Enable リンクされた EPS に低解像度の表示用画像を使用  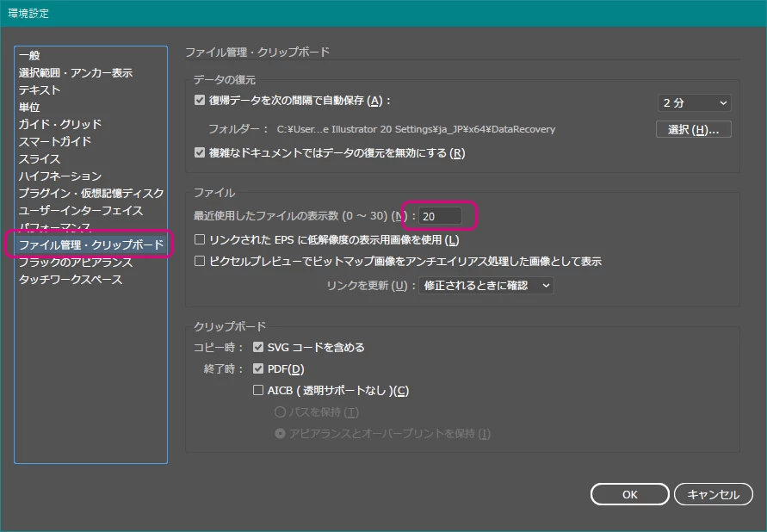[200, 239]
